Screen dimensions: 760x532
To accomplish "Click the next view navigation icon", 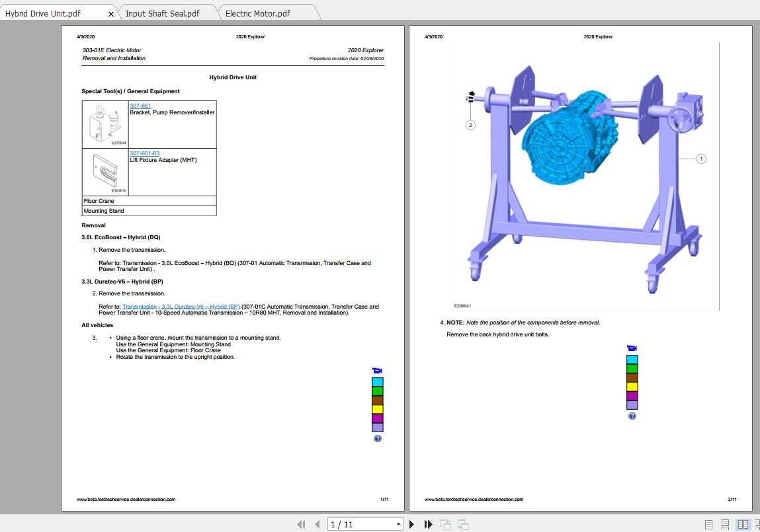I will (463, 524).
